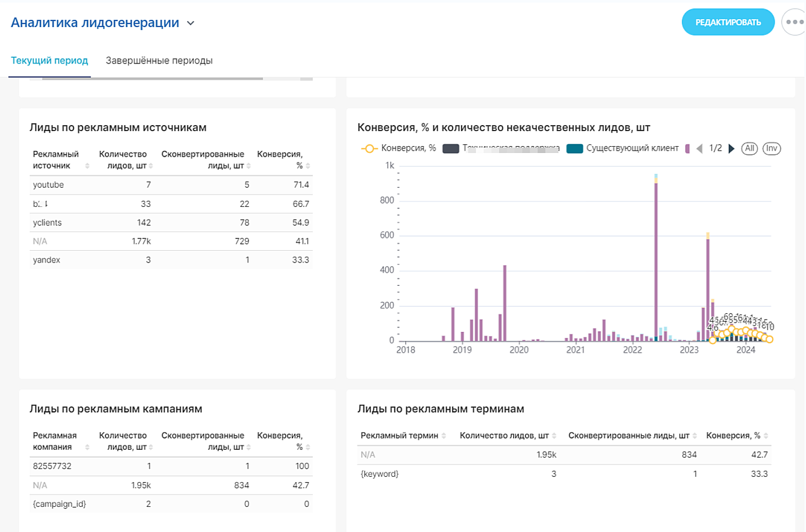The height and width of the screenshot is (532, 806).
Task: Expand the Аналитика лидогенерации dashboard dropdown
Action: coord(191,23)
